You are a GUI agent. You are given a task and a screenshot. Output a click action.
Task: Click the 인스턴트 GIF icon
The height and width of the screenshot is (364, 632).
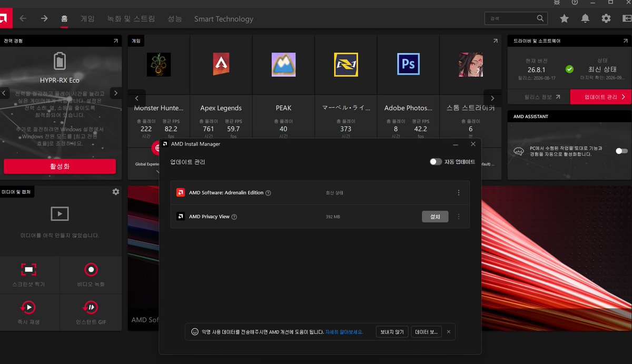(90, 307)
